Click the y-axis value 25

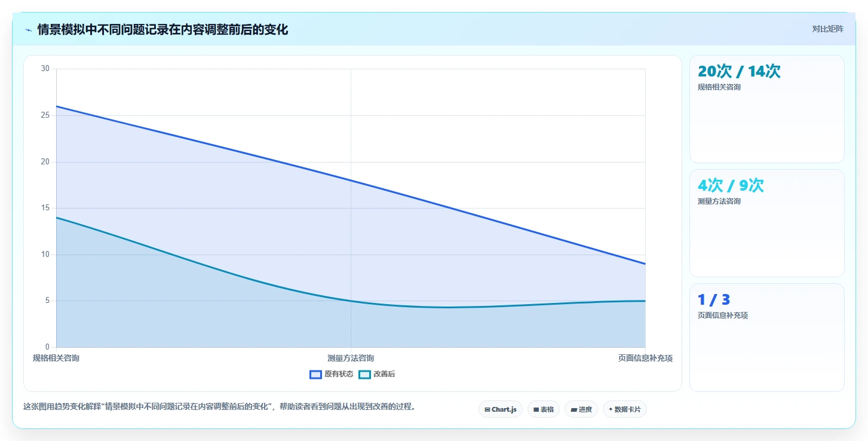[45, 115]
